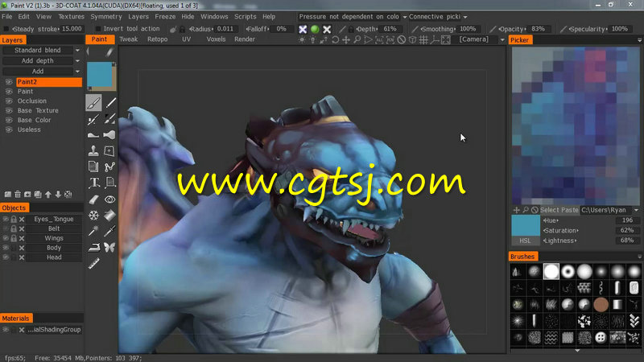Click the picked color swatch beside HSL
644x362 pixels.
[526, 225]
